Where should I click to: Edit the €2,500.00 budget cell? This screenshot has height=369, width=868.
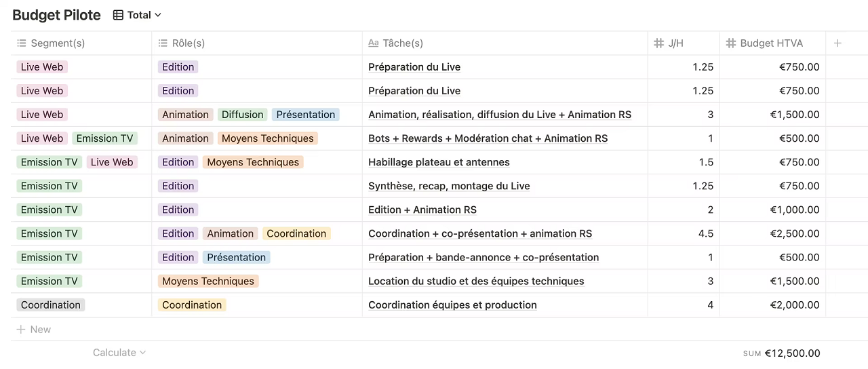[x=772, y=233]
